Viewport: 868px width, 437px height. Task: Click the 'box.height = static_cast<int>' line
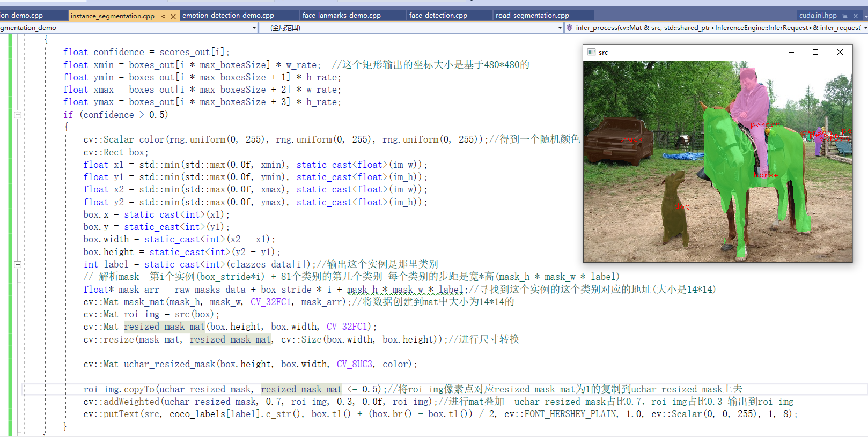(x=182, y=252)
